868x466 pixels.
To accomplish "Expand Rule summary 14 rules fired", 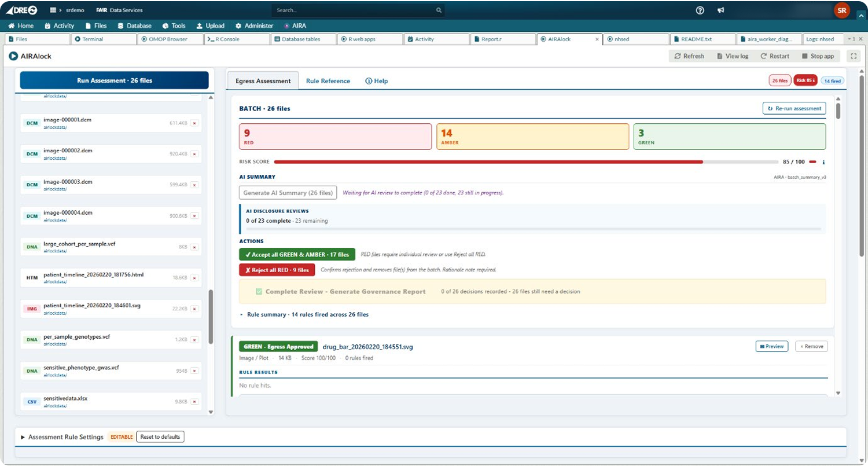I will [304, 315].
